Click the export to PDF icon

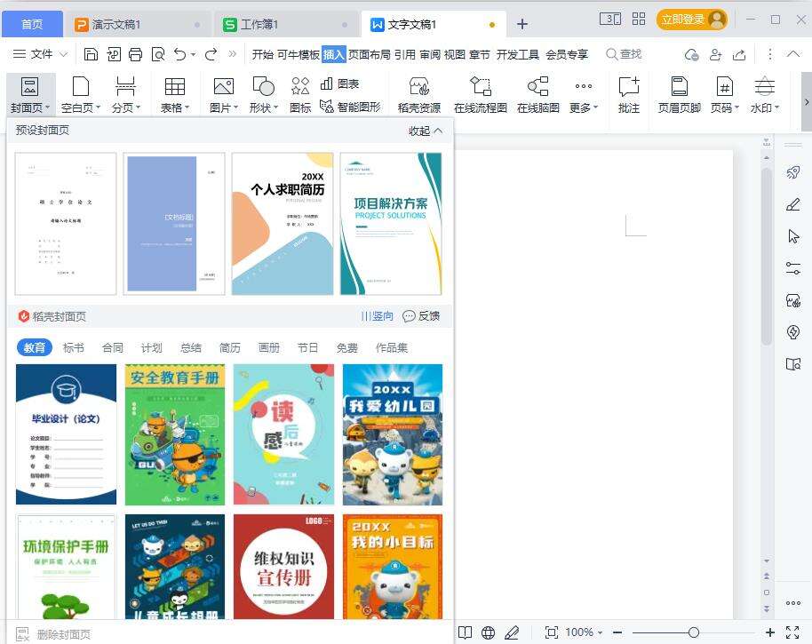[x=114, y=54]
